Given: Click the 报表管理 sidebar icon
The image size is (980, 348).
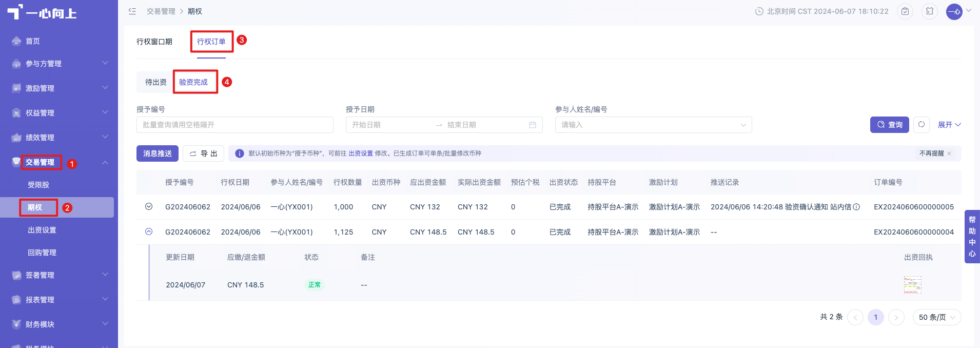Looking at the screenshot, I should pos(16,300).
